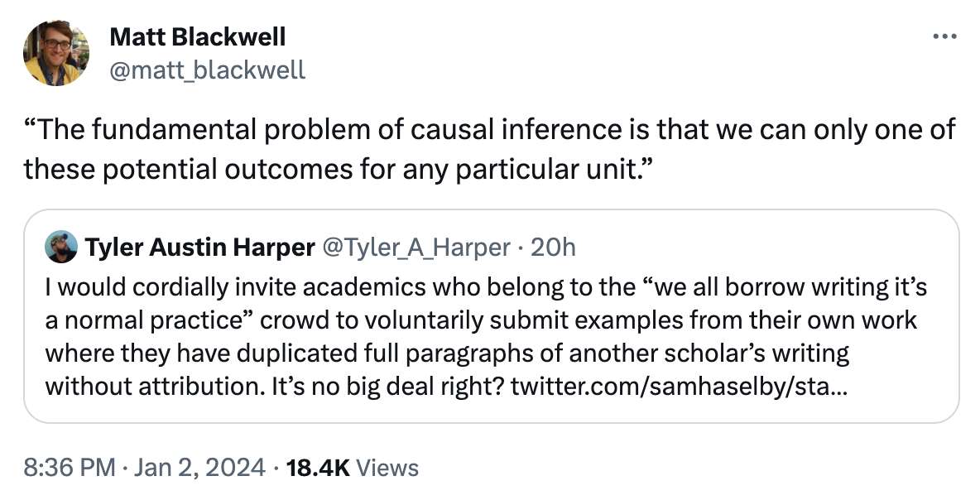Select the 'fundamental problem of causal inference' text
The image size is (980, 500).
point(358,129)
